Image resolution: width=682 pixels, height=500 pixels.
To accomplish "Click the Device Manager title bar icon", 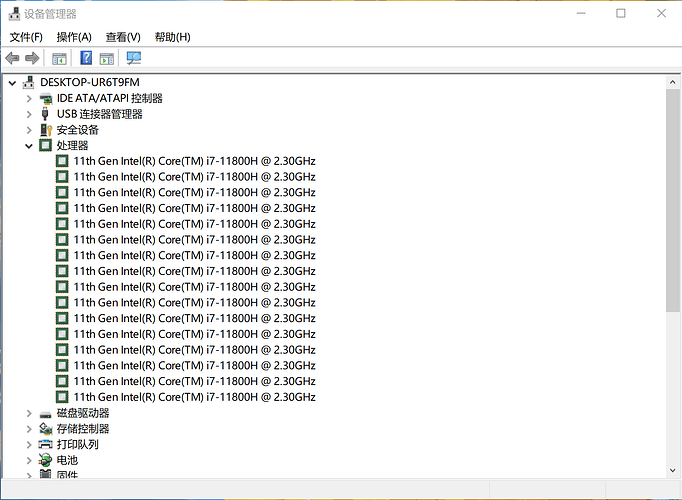I will pos(14,14).
